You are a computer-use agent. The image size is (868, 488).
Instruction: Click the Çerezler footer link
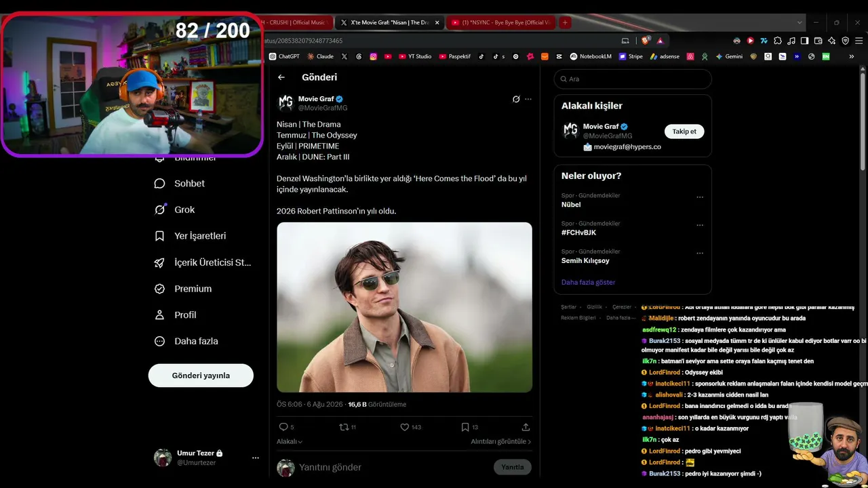pyautogui.click(x=622, y=307)
